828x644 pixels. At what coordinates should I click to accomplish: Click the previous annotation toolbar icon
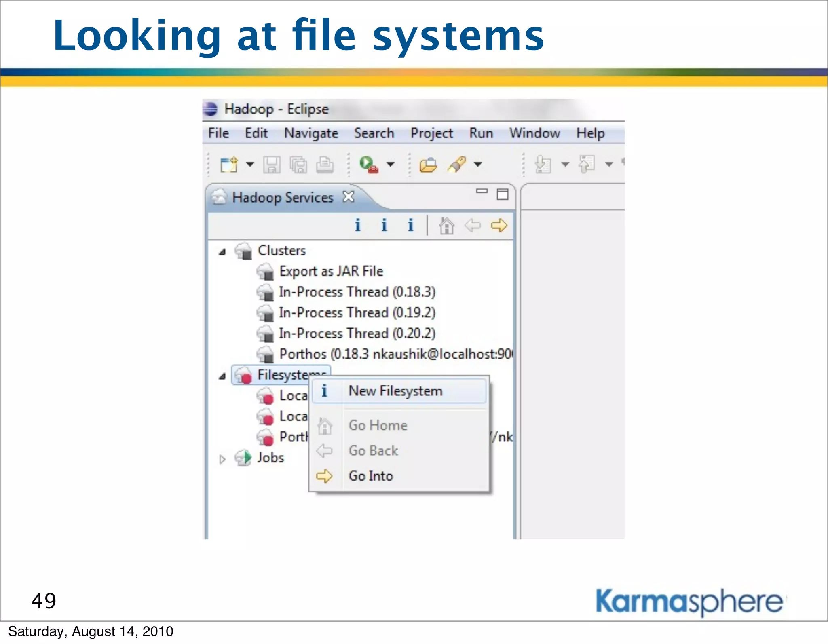(587, 164)
